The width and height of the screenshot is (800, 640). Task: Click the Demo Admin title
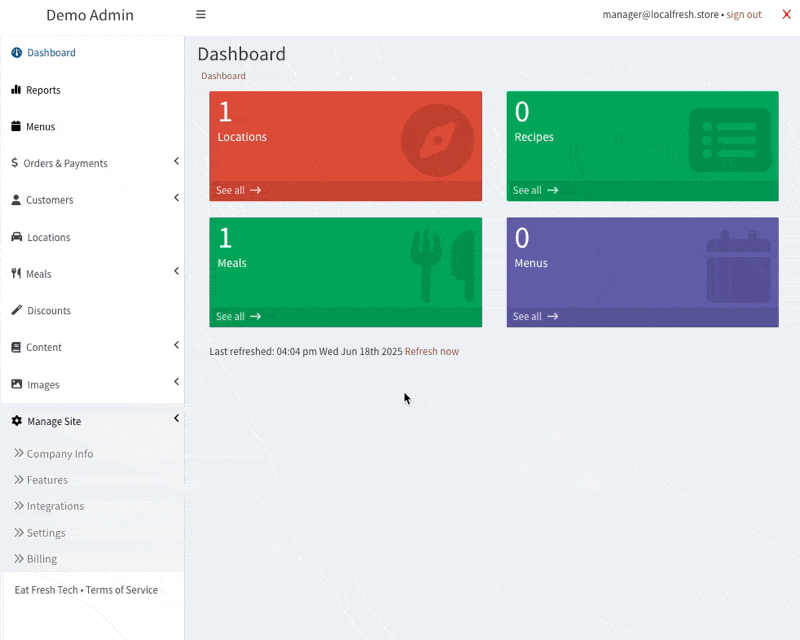[90, 15]
